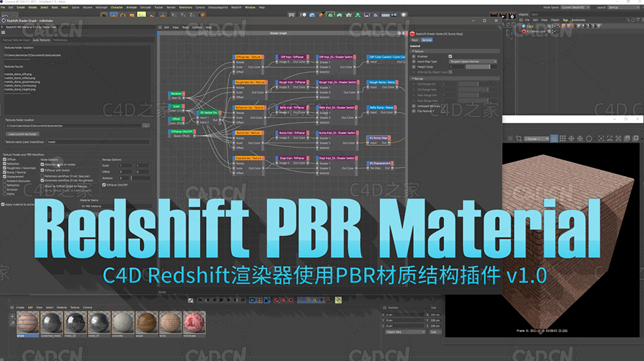Click the crop icon in Render View

[518, 139]
